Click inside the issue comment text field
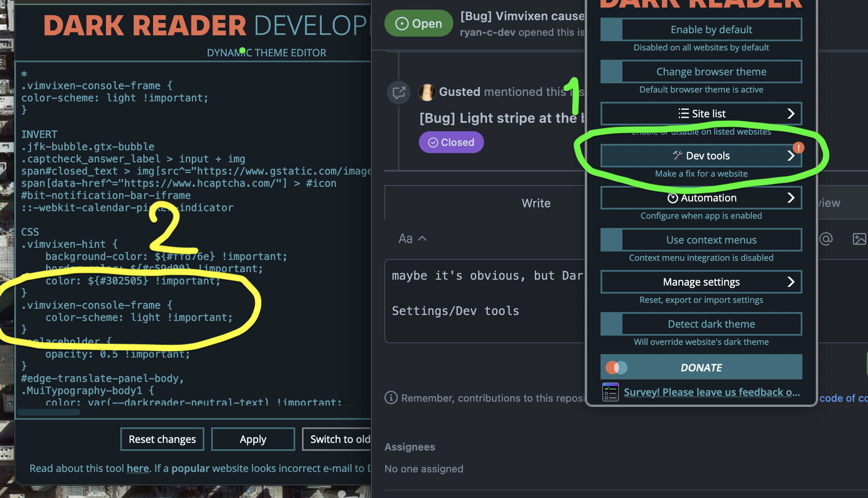This screenshot has height=498, width=868. [484, 303]
